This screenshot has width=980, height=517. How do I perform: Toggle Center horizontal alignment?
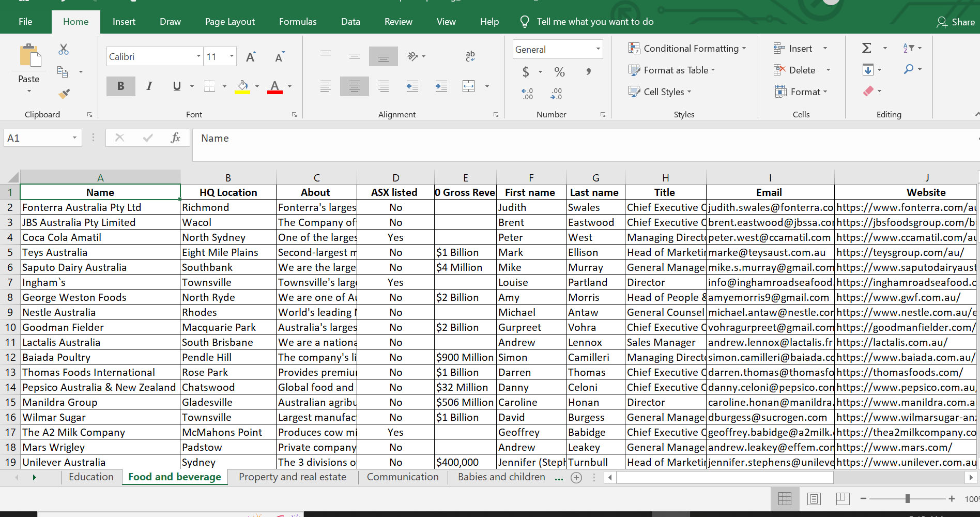tap(355, 86)
